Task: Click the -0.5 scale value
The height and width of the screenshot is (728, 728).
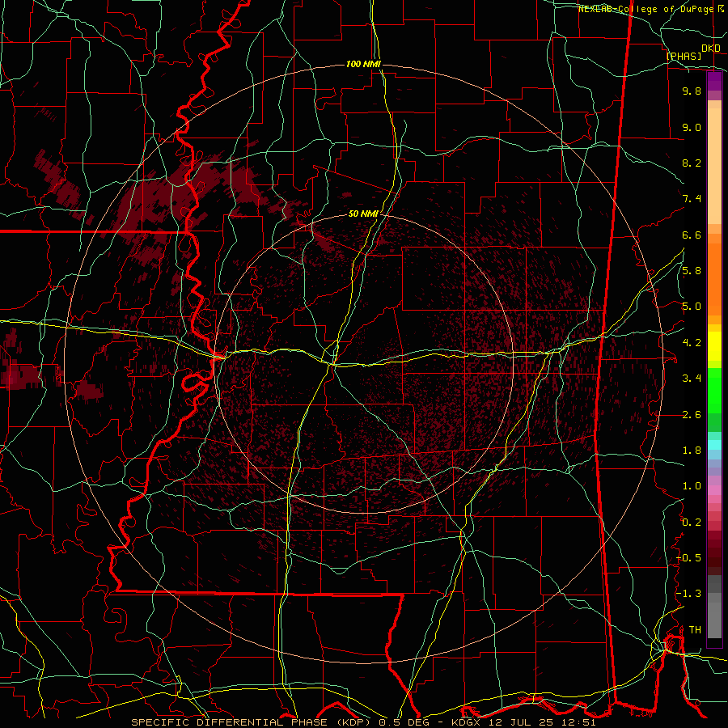Action: point(689,558)
